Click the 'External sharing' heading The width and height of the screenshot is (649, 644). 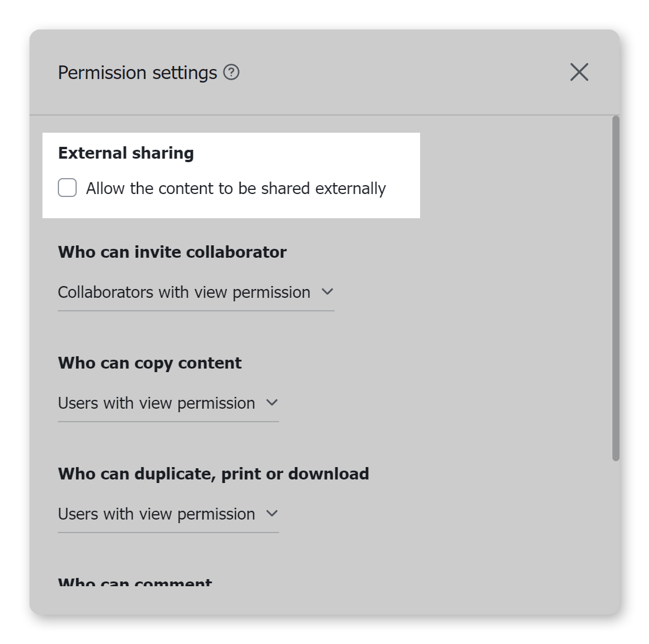(x=126, y=153)
